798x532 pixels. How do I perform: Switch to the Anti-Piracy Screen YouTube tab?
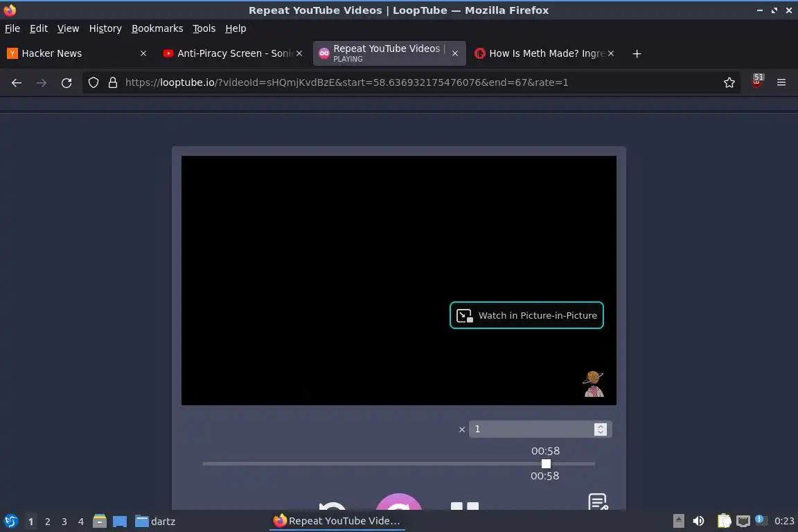coord(233,53)
